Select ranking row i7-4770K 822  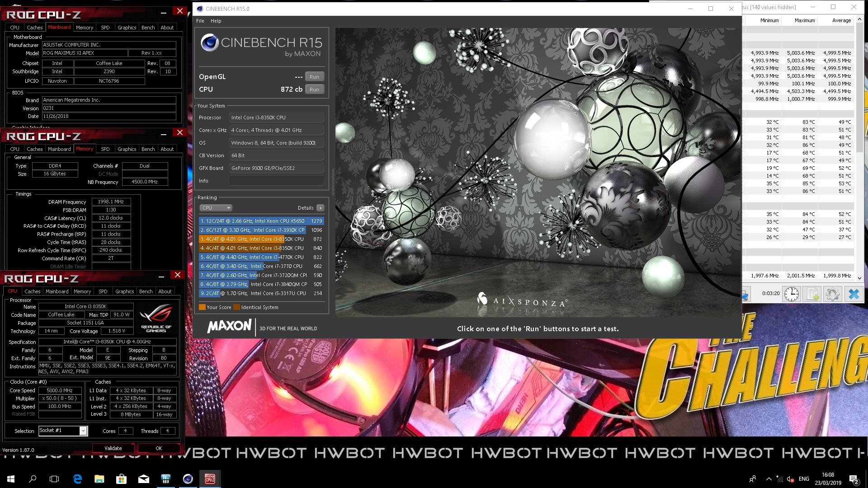(x=261, y=257)
